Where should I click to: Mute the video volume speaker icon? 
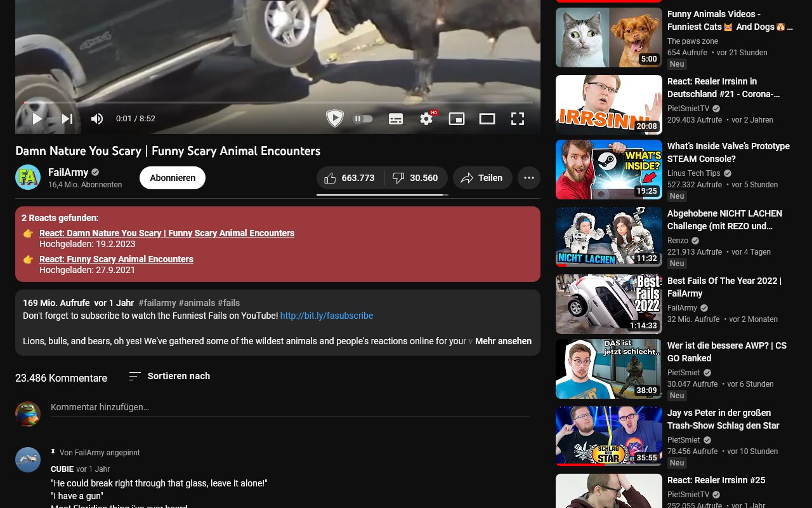click(x=97, y=119)
